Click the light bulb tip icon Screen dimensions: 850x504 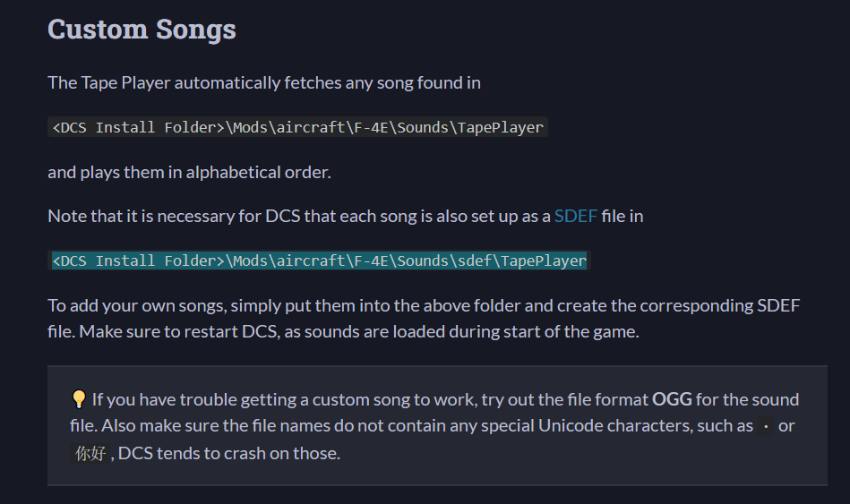point(79,399)
